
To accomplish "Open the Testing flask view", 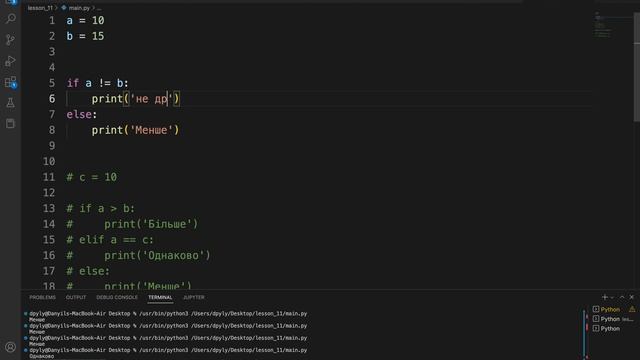I will coord(11,103).
